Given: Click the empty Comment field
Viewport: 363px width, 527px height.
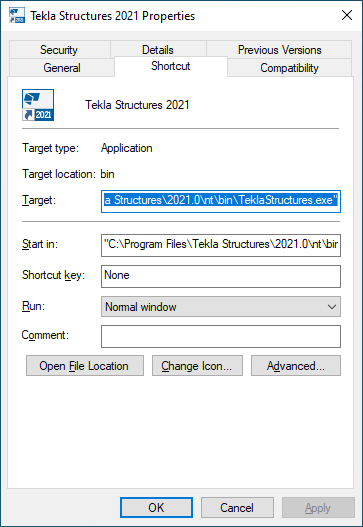Looking at the screenshot, I should pyautogui.click(x=221, y=336).
